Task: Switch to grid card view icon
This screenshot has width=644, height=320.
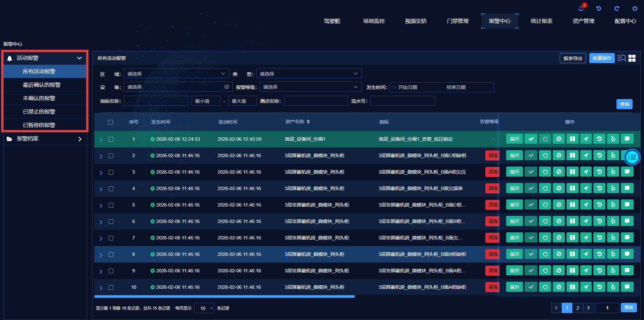Action: (632, 58)
